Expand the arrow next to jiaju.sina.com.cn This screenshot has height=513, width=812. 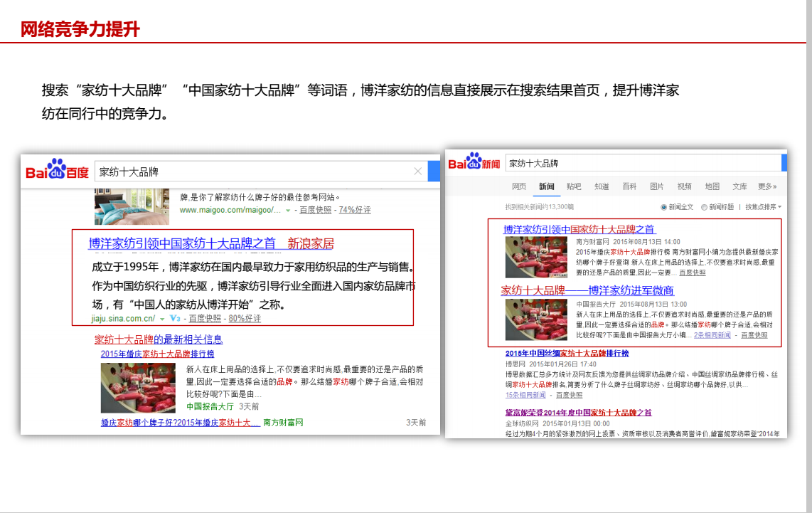[x=162, y=319]
